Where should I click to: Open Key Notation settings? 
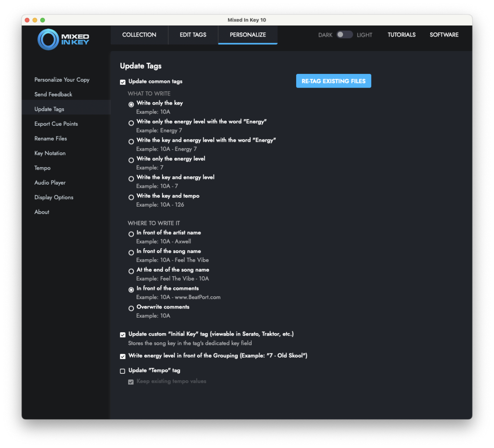pos(50,153)
